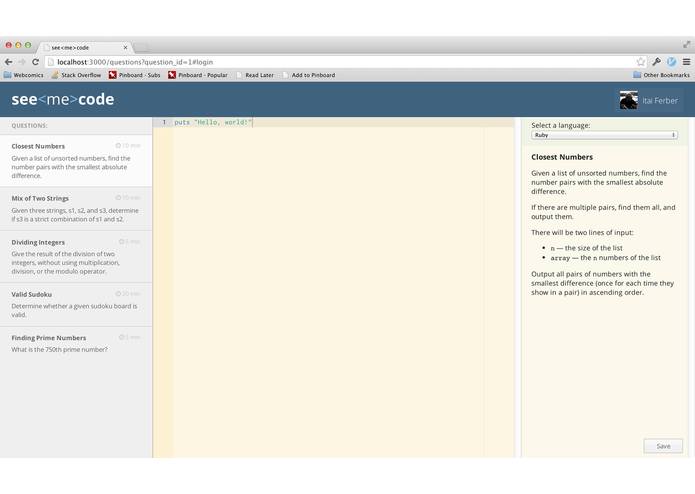Click the 'Select a language:' label
The width and height of the screenshot is (695, 494).
pyautogui.click(x=561, y=125)
